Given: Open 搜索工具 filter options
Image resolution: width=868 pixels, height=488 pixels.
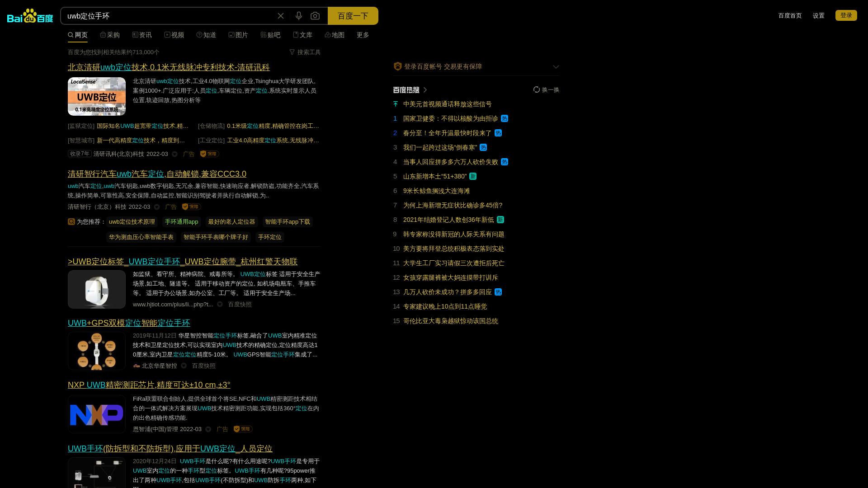Looking at the screenshot, I should (305, 52).
